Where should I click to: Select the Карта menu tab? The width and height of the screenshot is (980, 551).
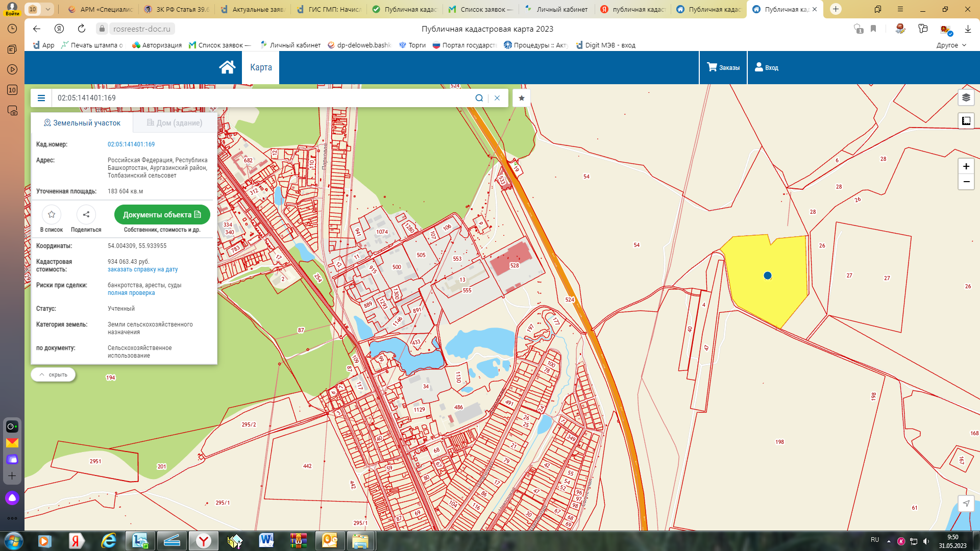pyautogui.click(x=261, y=67)
